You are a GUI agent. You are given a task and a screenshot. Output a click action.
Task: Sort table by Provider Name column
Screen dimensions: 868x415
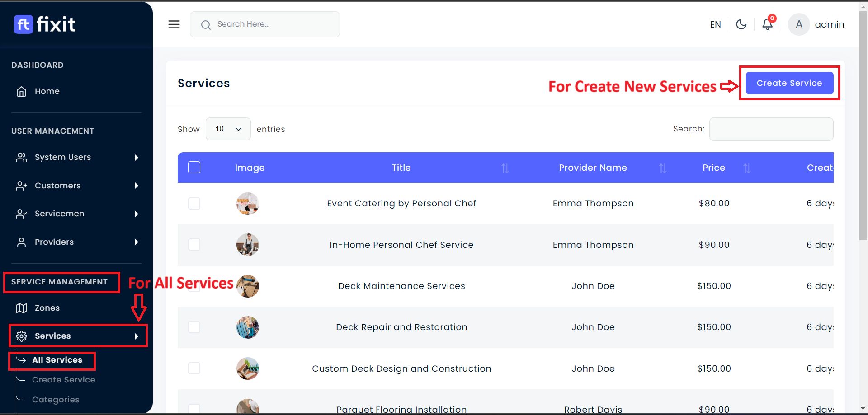pyautogui.click(x=663, y=168)
